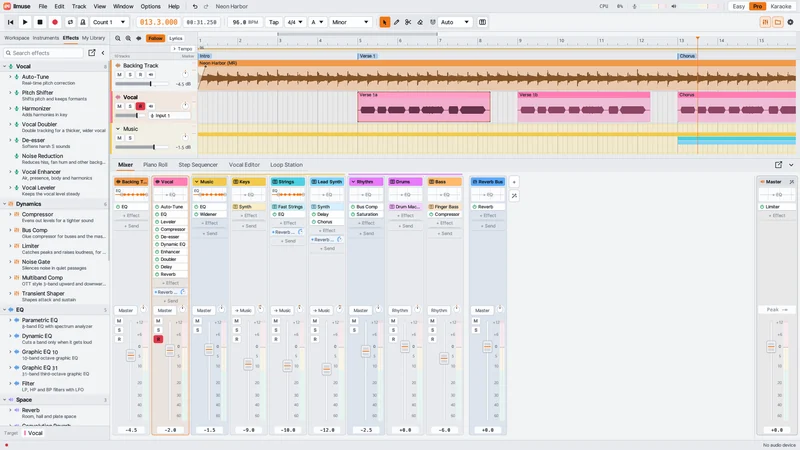Image resolution: width=800 pixels, height=450 pixels.
Task: Open the Minor scale dropdown
Action: click(x=350, y=22)
